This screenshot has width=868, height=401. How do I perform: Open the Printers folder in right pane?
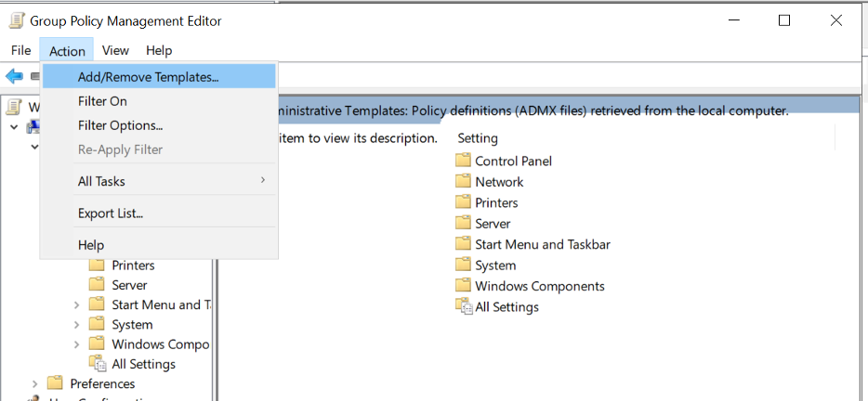pyautogui.click(x=487, y=202)
